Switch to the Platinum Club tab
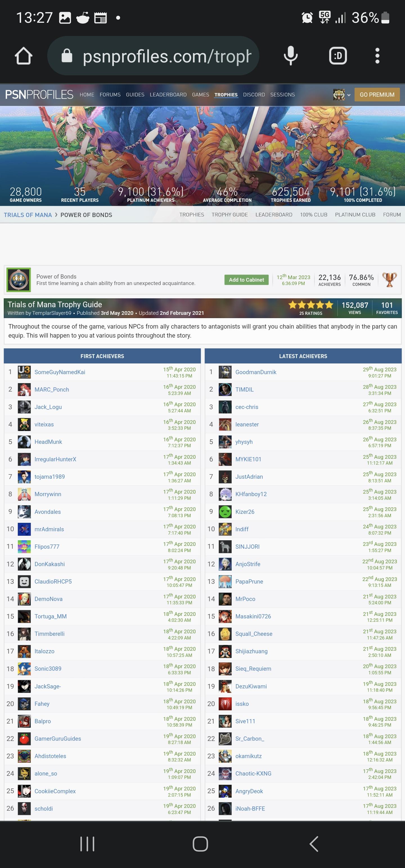The width and height of the screenshot is (405, 868). [x=355, y=215]
